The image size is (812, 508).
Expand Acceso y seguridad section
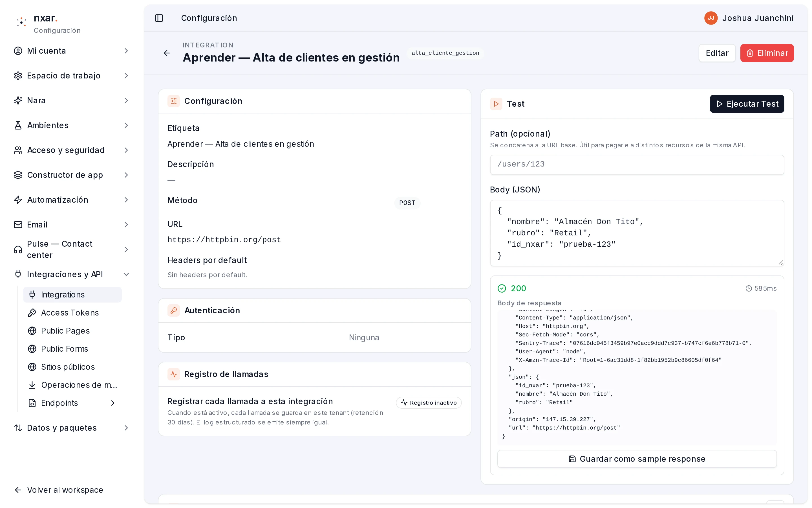72,150
